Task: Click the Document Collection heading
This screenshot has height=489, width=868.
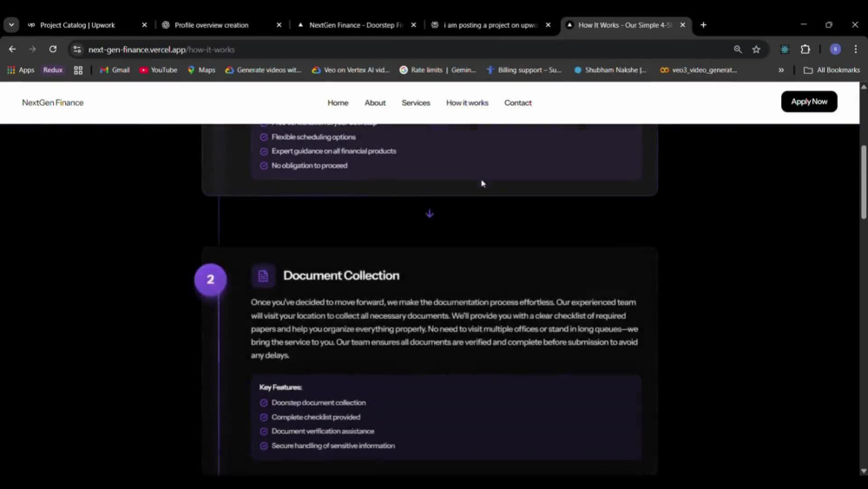Action: (341, 275)
